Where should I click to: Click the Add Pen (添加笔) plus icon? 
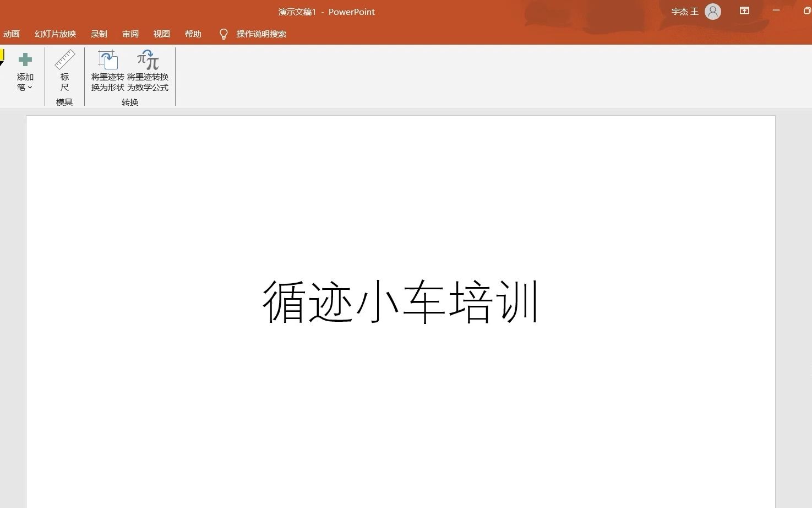pyautogui.click(x=25, y=60)
